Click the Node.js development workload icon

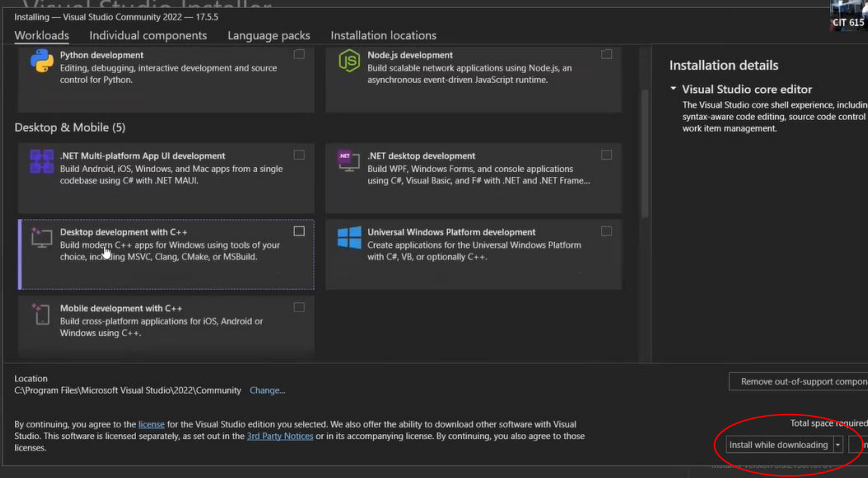349,62
